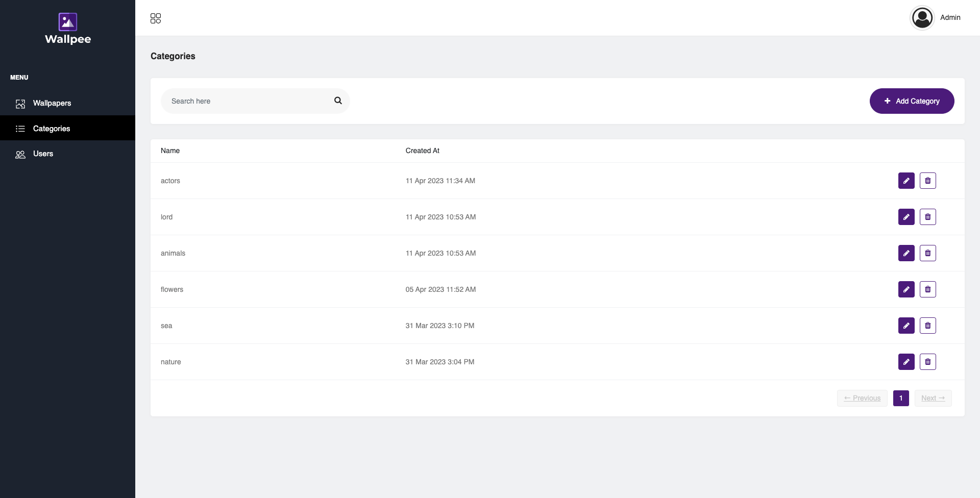Edit the flowers category

point(906,289)
